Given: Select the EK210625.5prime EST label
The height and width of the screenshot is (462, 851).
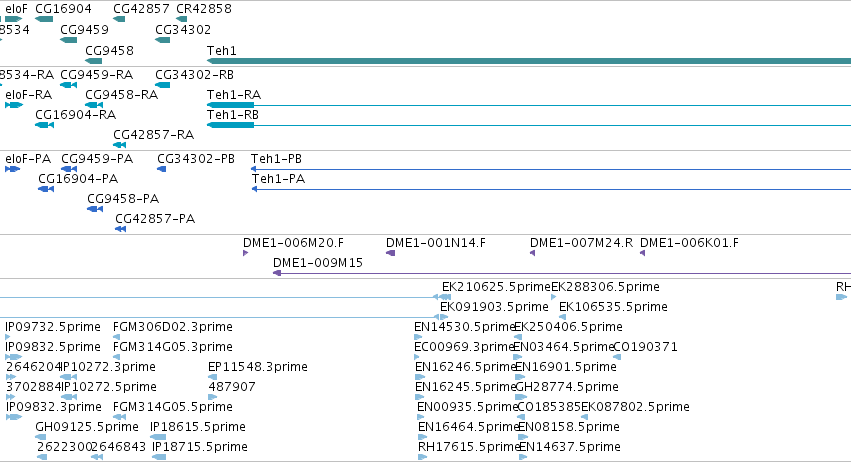Looking at the screenshot, I should [x=496, y=287].
